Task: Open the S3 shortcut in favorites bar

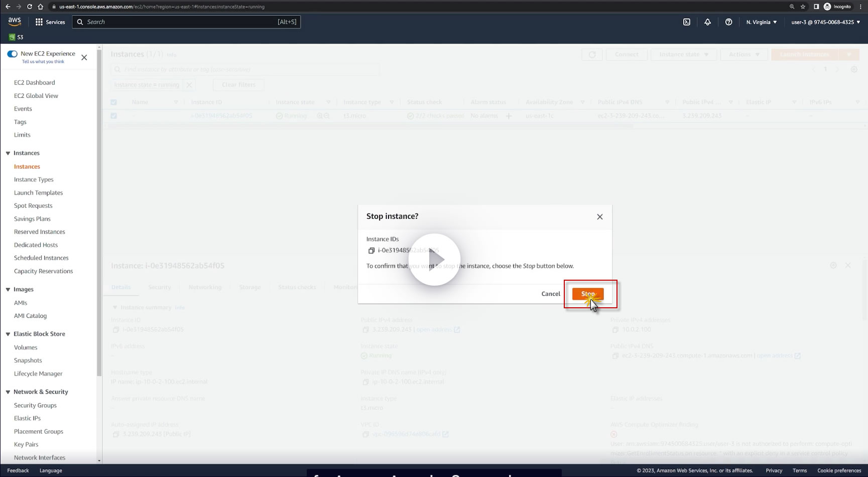Action: point(16,37)
